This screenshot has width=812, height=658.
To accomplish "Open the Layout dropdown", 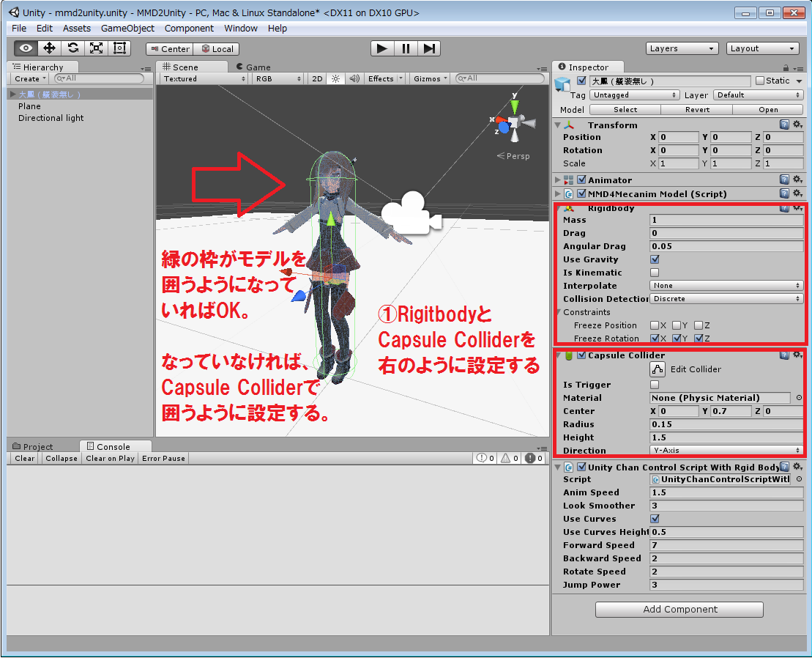I will tap(762, 48).
